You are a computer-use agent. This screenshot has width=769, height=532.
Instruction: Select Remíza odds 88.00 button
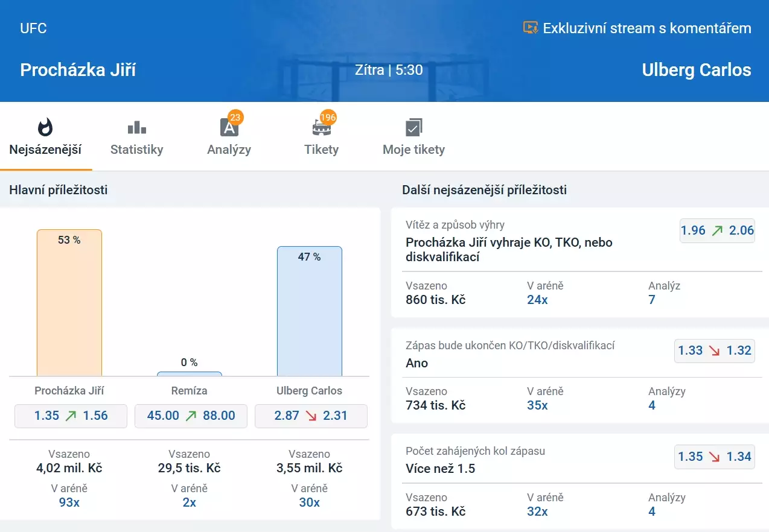[191, 416]
